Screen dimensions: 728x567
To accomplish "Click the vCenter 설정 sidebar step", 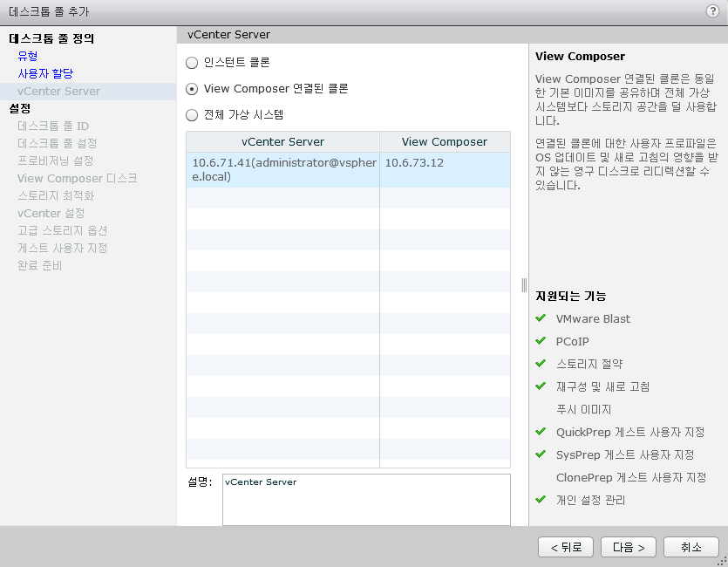I will 51,213.
